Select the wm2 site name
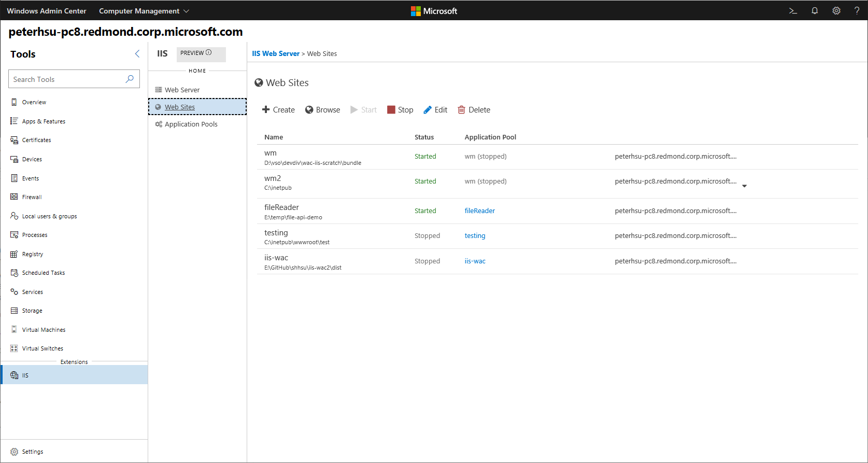The width and height of the screenshot is (868, 463). point(273,178)
